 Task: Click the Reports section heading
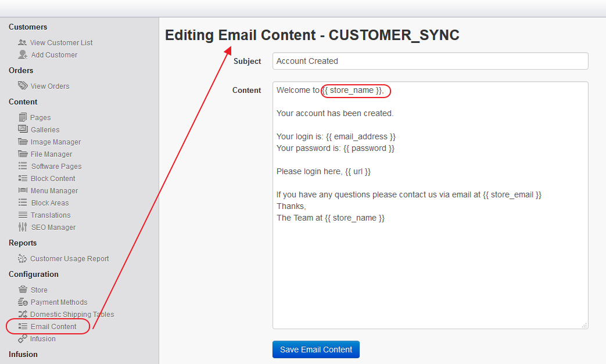[x=23, y=243]
